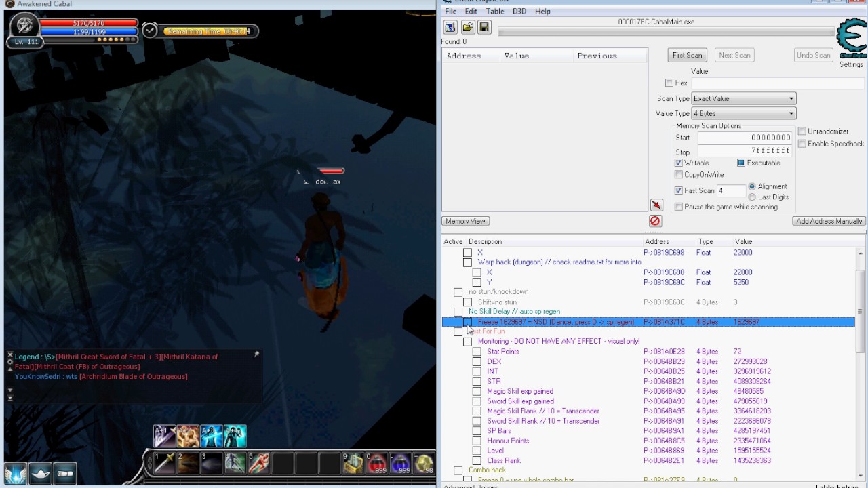The width and height of the screenshot is (868, 488).
Task: Click the lamp icon in the game
Action: tap(40, 473)
